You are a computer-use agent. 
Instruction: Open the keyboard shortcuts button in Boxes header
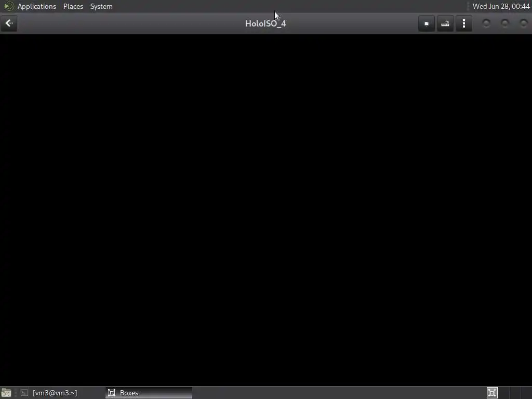[x=445, y=23]
